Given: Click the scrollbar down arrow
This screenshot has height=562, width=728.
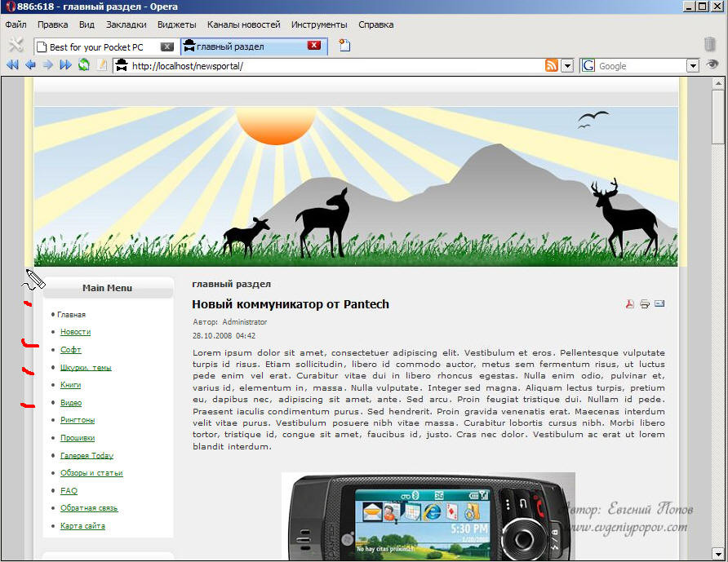Looking at the screenshot, I should tap(718, 554).
